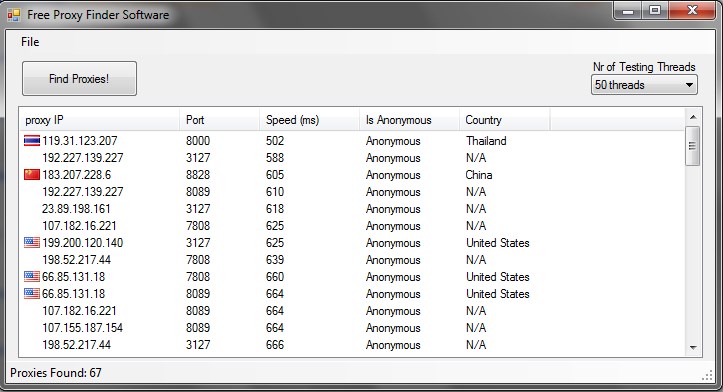Click the Thailand flag icon for 119.31.123.207
This screenshot has width=723, height=392.
[32, 141]
